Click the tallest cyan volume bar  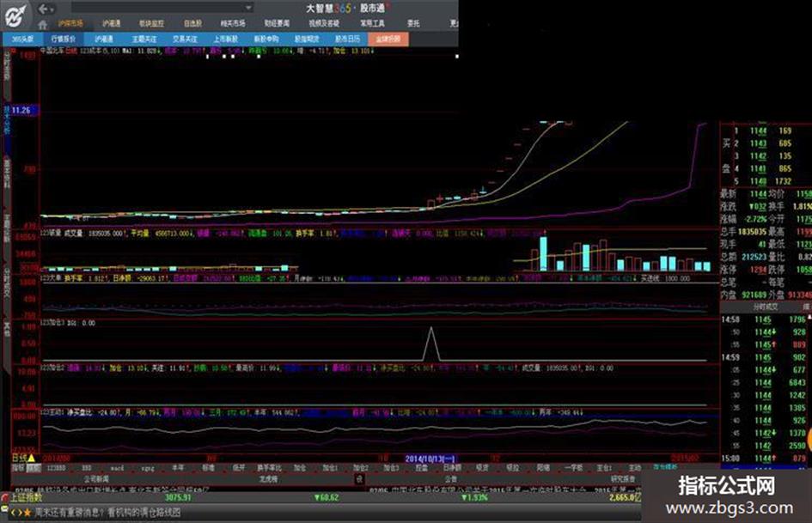coord(543,253)
